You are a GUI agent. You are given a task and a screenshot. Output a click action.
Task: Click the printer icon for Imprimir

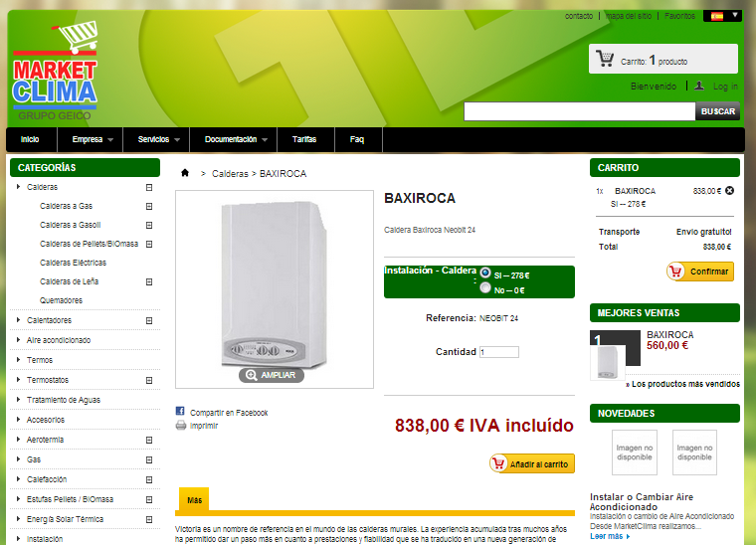tap(181, 425)
